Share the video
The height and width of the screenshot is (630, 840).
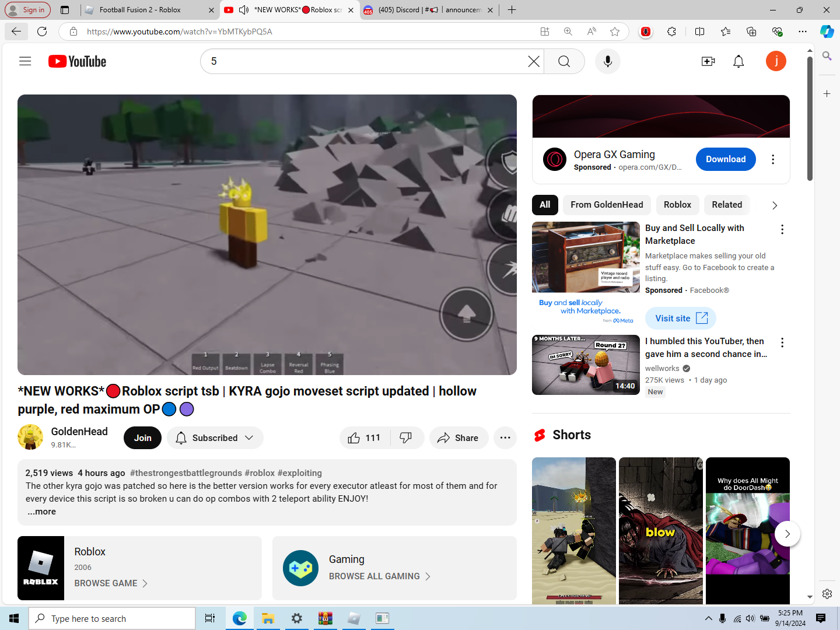point(459,438)
